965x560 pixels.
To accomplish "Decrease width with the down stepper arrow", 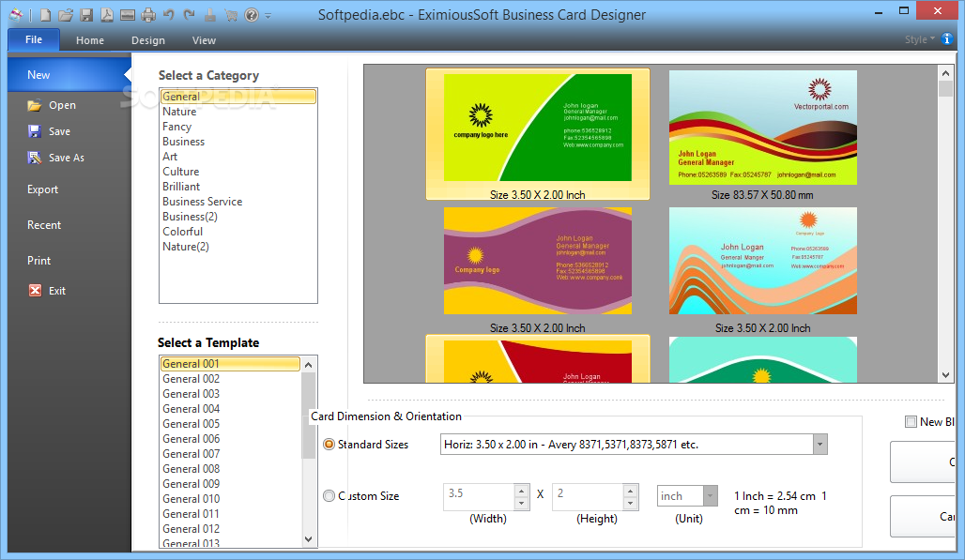I will coord(521,504).
